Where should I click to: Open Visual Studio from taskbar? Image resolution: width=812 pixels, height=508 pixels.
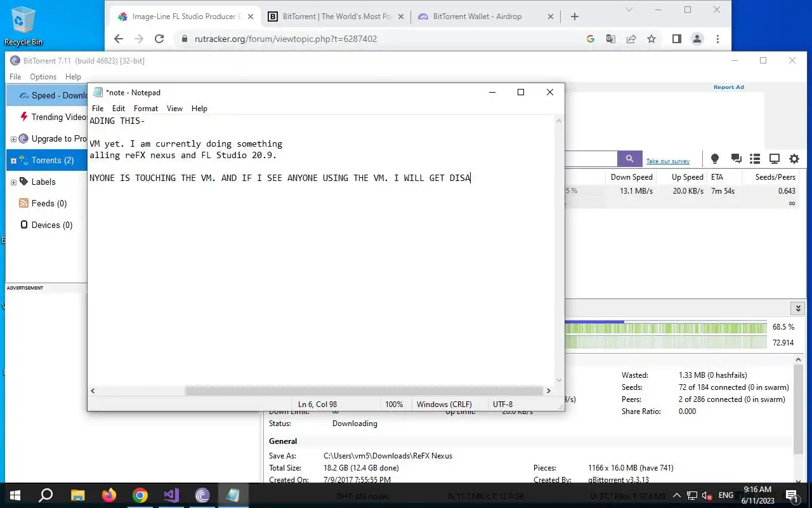tap(171, 495)
